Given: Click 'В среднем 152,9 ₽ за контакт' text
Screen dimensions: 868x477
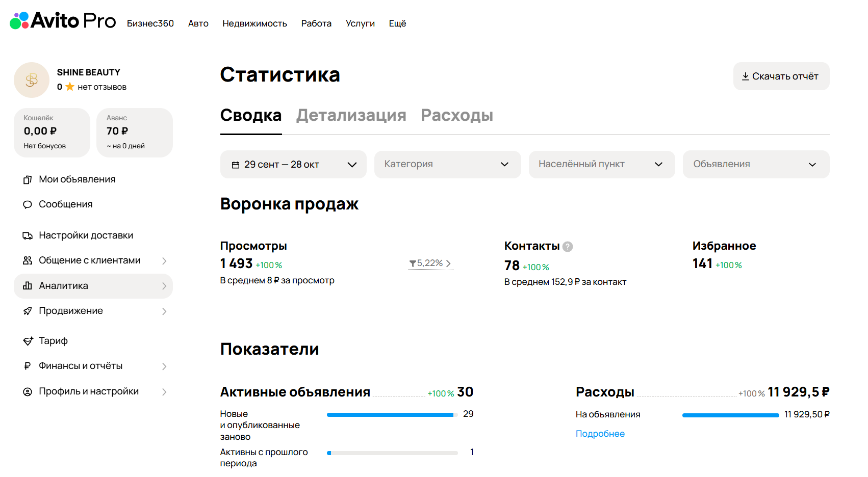Looking at the screenshot, I should (x=565, y=282).
